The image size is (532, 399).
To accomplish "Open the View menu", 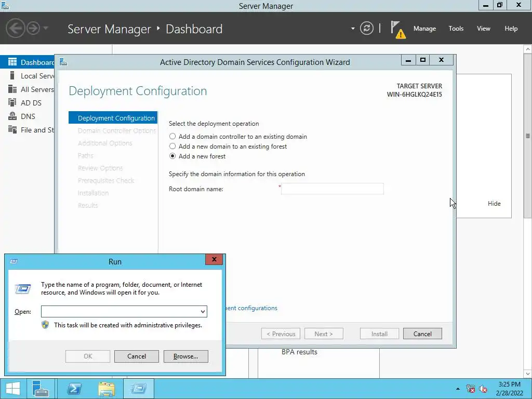I will [x=483, y=29].
